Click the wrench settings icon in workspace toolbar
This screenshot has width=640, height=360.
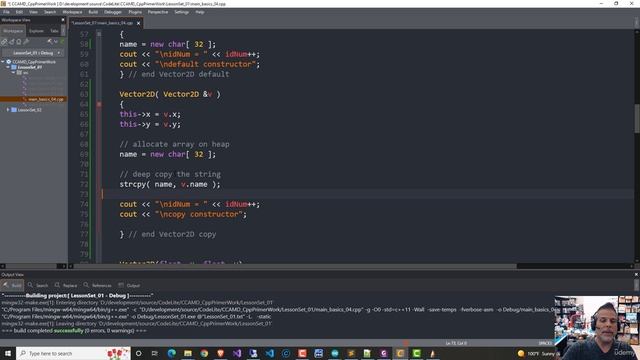coord(26,42)
